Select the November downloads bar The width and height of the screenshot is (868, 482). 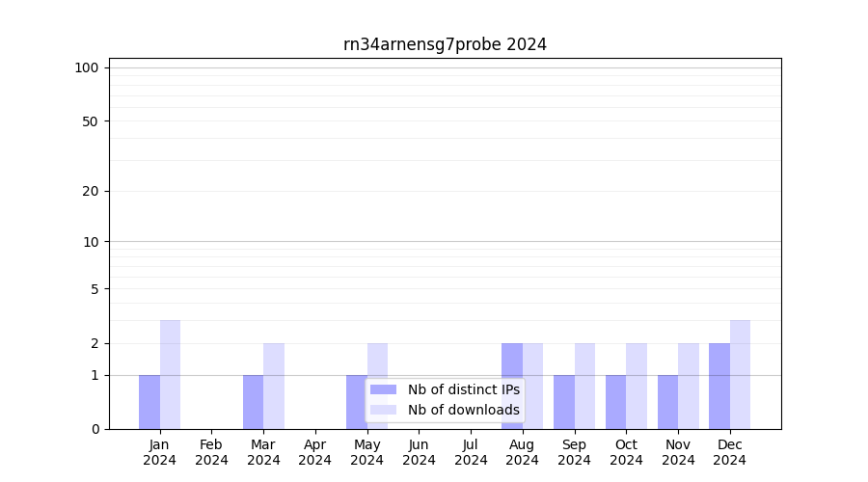click(x=689, y=387)
